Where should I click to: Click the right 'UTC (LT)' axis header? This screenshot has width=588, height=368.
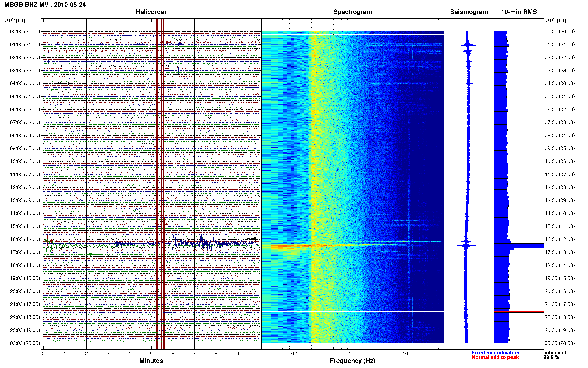pyautogui.click(x=556, y=20)
